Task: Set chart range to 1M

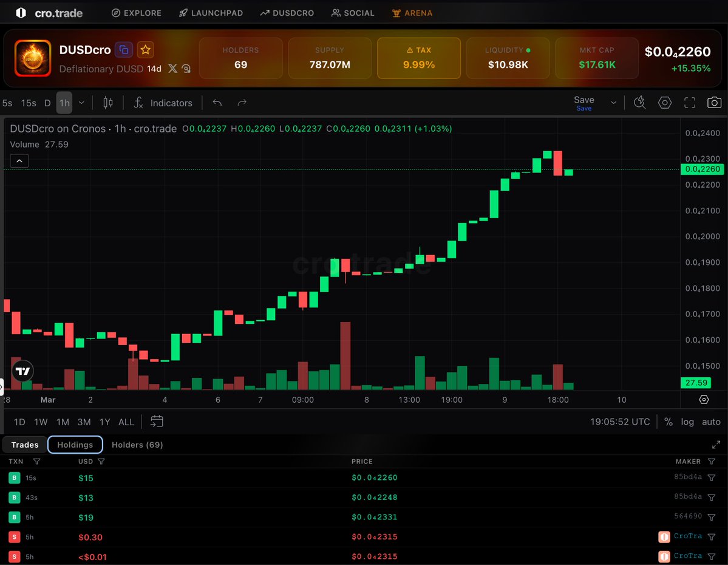Action: pyautogui.click(x=63, y=422)
